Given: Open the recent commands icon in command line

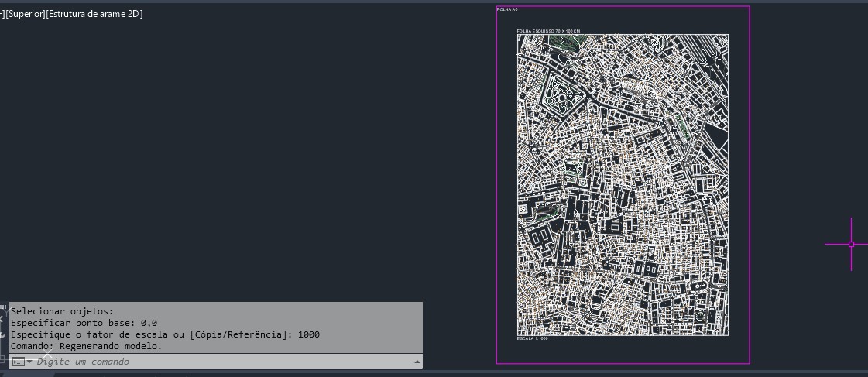Looking at the screenshot, I should click(18, 362).
